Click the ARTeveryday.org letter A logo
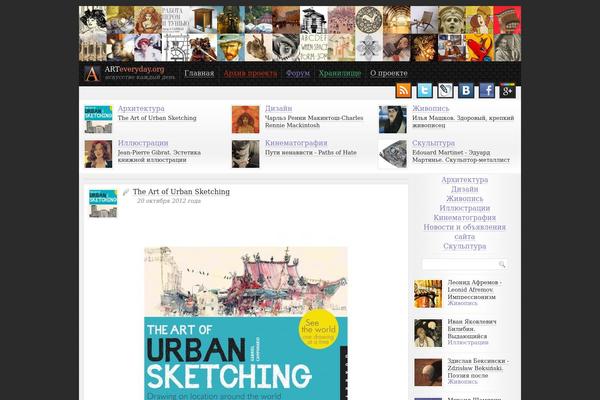Image resolution: width=600 pixels, height=400 pixels. click(92, 73)
